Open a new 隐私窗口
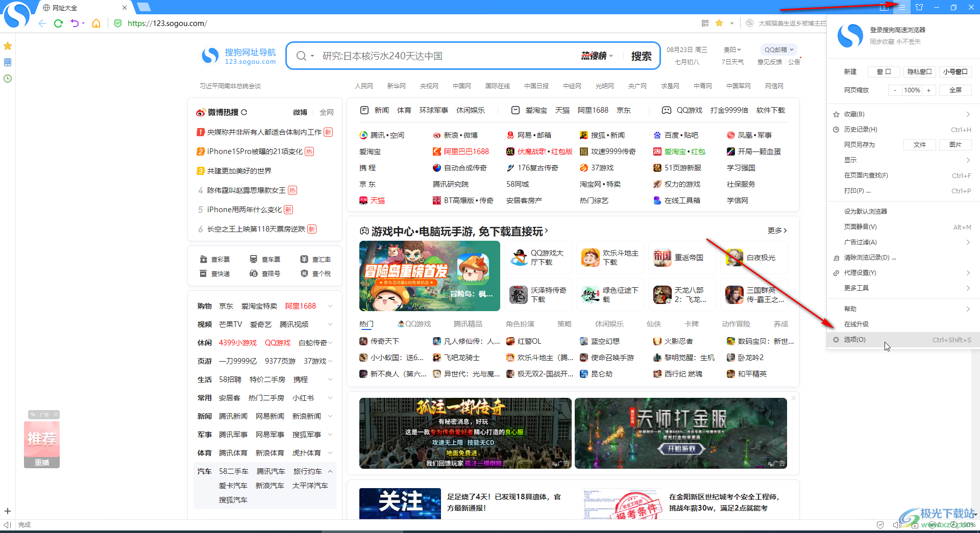 (x=920, y=72)
